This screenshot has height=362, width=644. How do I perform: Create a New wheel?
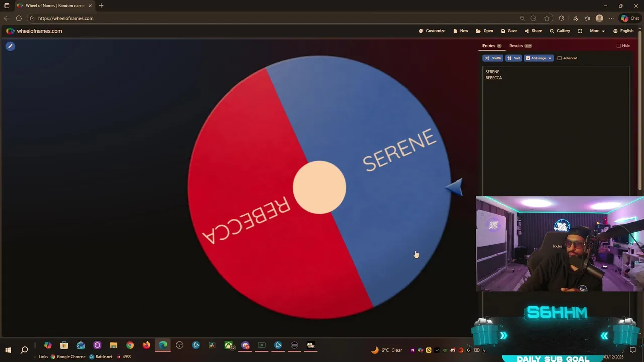(461, 31)
